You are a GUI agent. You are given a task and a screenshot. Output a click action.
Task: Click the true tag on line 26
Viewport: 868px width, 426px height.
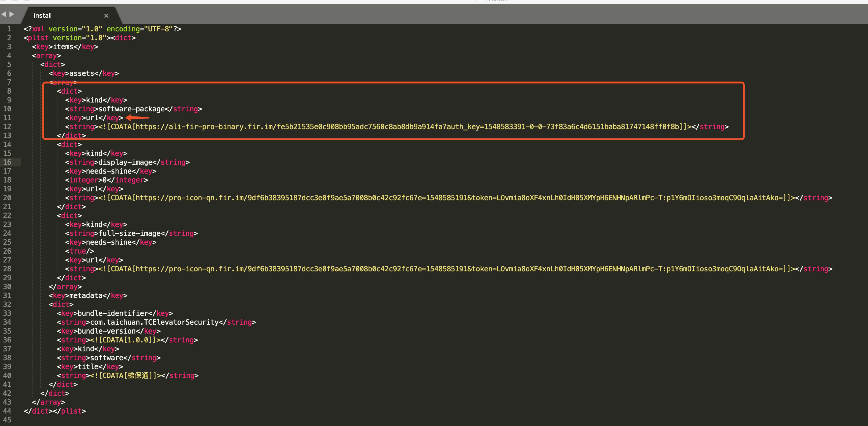tap(80, 251)
